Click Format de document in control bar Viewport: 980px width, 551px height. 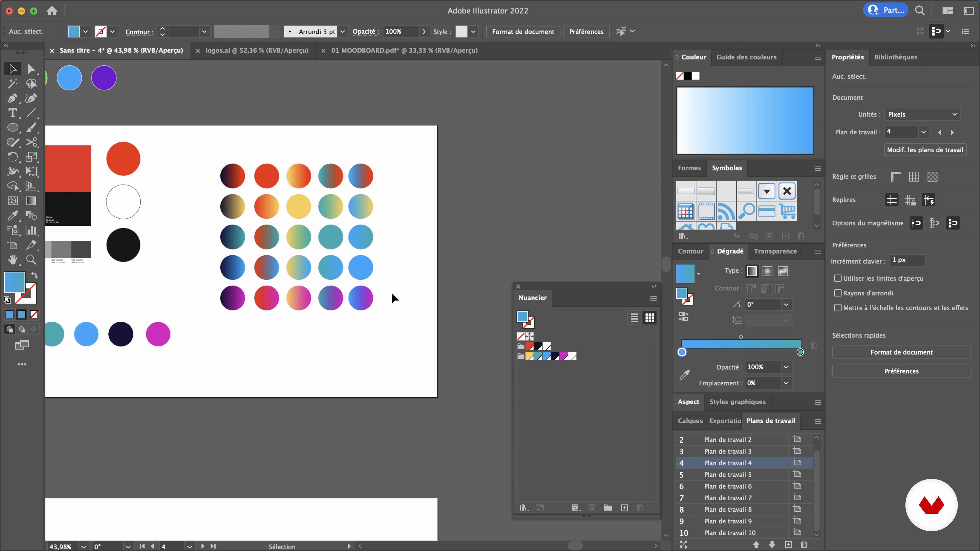click(x=523, y=32)
